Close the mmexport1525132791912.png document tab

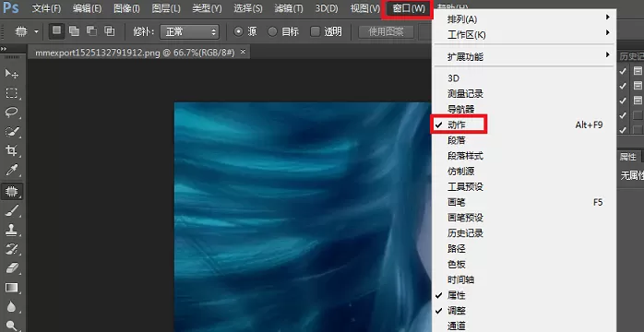(x=243, y=53)
